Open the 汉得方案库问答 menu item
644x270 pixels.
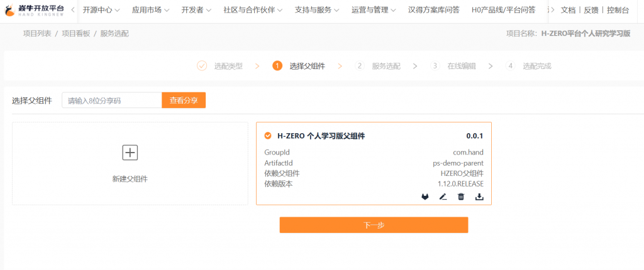tap(433, 10)
